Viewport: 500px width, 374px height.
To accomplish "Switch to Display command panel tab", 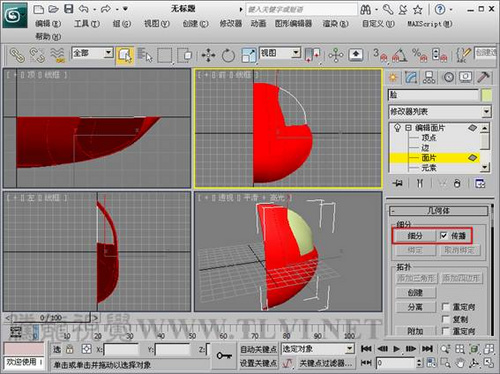I will 466,77.
